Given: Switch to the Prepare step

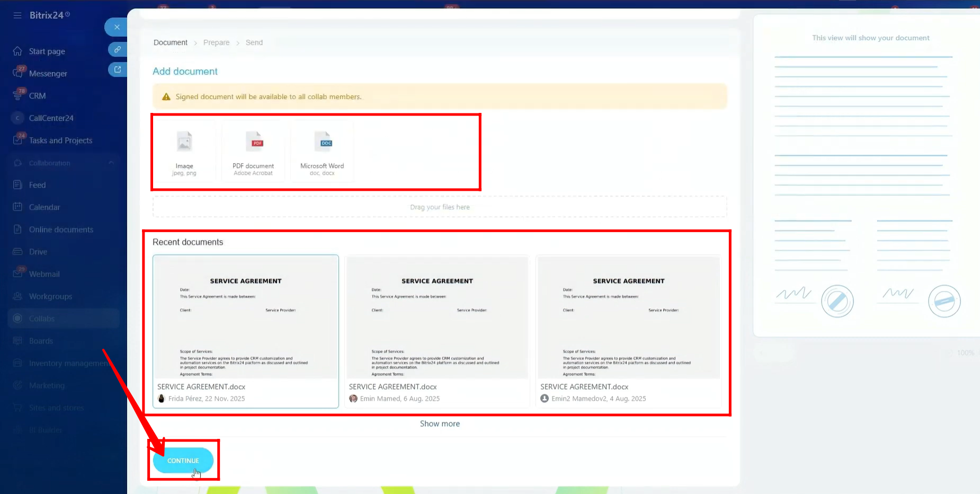Looking at the screenshot, I should (x=216, y=42).
